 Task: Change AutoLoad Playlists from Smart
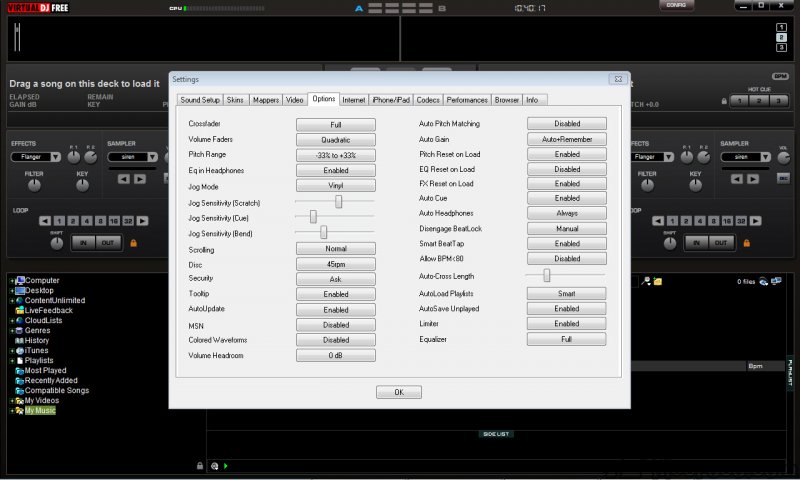tap(567, 293)
